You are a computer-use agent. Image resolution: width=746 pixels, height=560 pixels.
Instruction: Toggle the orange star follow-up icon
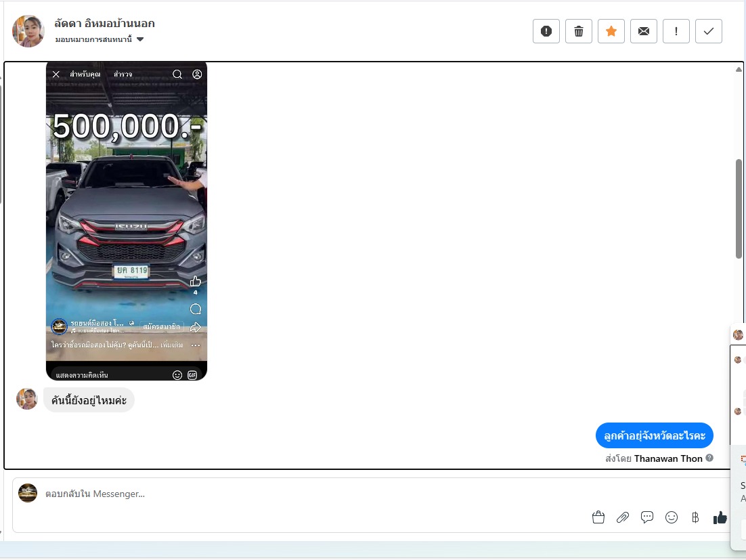click(x=611, y=31)
